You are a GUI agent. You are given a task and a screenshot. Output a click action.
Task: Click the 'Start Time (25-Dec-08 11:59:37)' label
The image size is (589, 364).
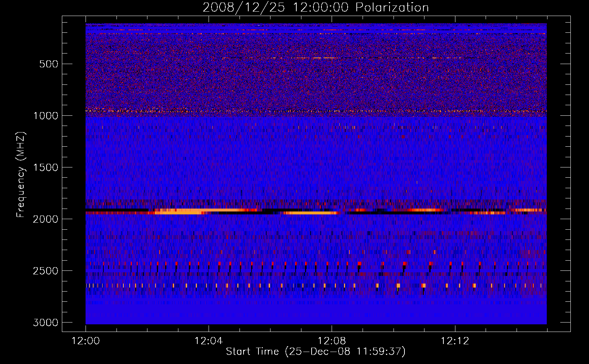click(316, 352)
